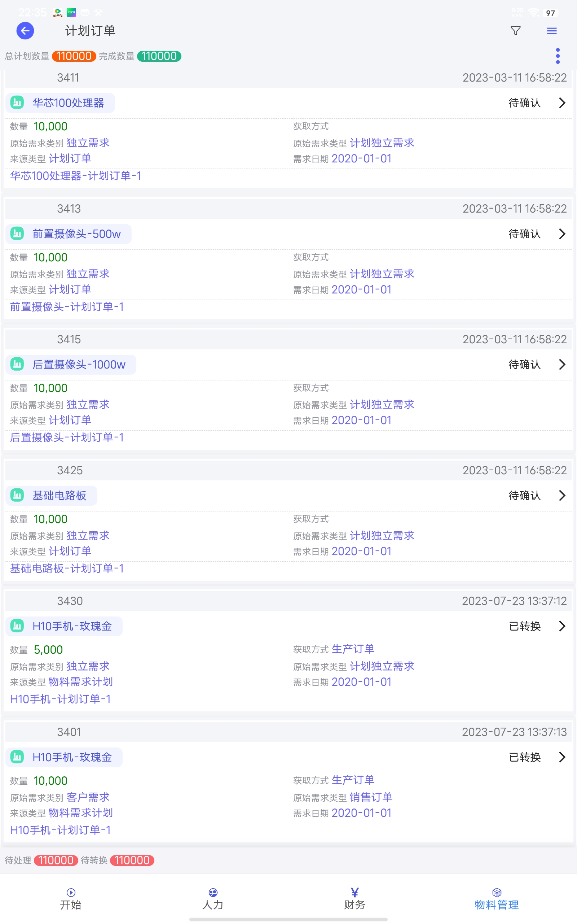Screen dimensions: 577x924
Task: Click the 待转换 110000 red badge
Action: 132,860
